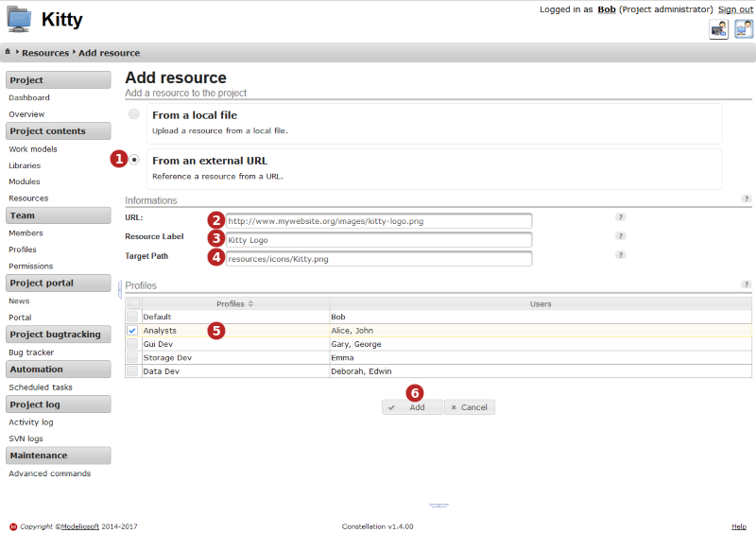
Task: Click the Modeliosoft red logo in footer
Action: point(13,526)
